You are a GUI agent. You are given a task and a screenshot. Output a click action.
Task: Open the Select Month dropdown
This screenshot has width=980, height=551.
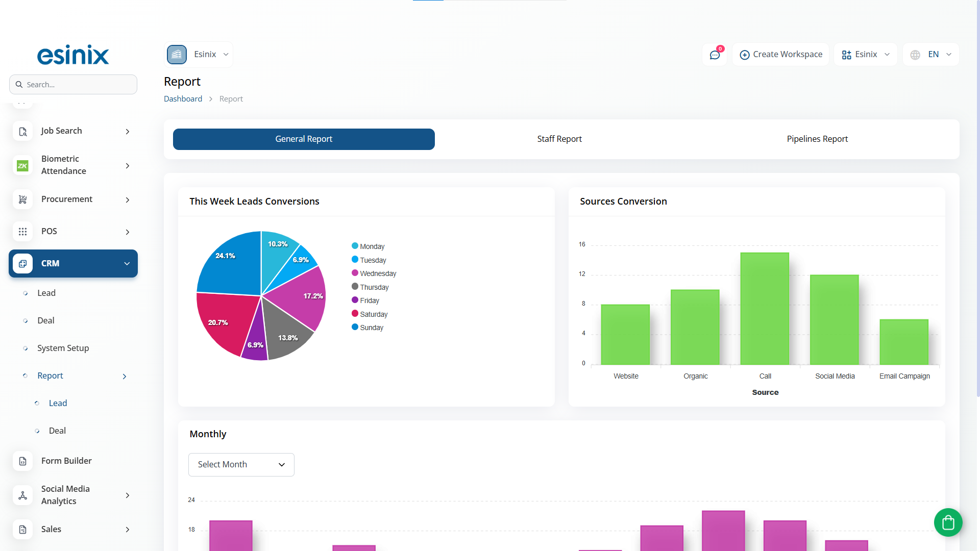pyautogui.click(x=241, y=465)
